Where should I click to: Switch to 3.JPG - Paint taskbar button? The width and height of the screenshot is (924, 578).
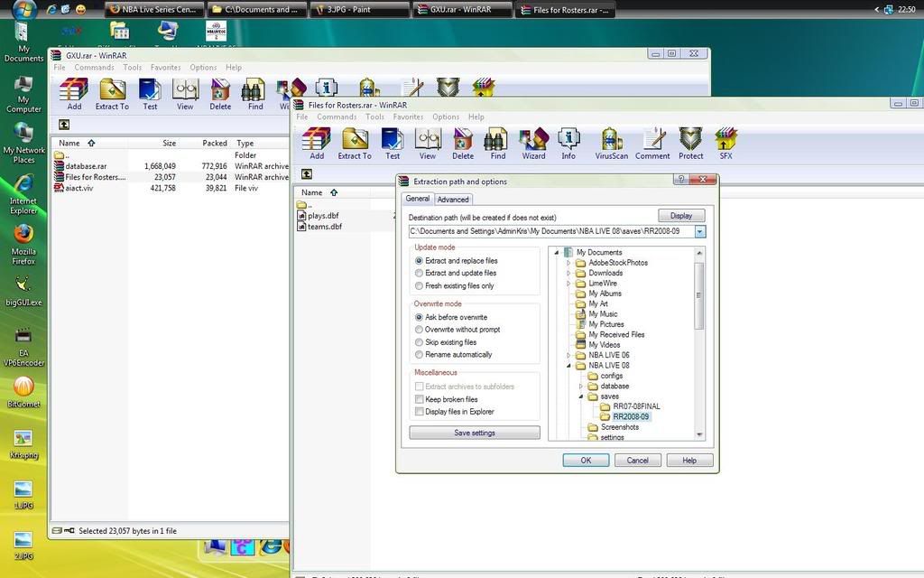point(359,9)
